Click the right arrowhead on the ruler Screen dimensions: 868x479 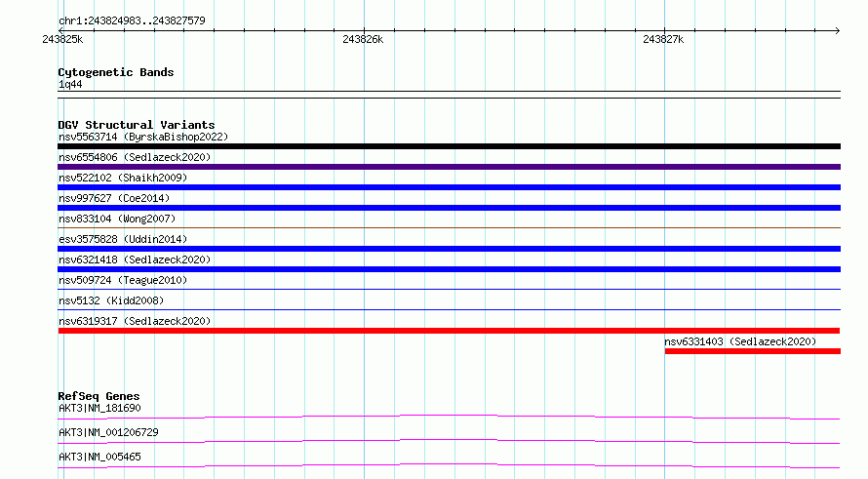[838, 30]
